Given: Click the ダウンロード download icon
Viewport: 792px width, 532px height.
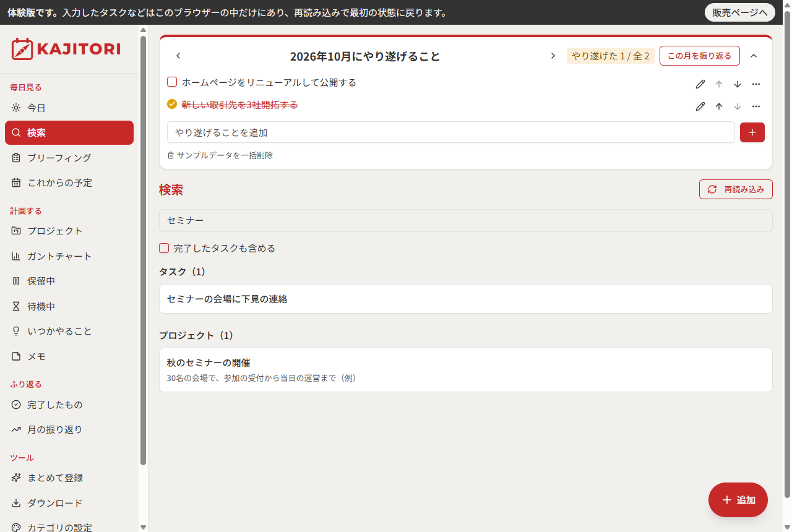Looking at the screenshot, I should [16, 503].
